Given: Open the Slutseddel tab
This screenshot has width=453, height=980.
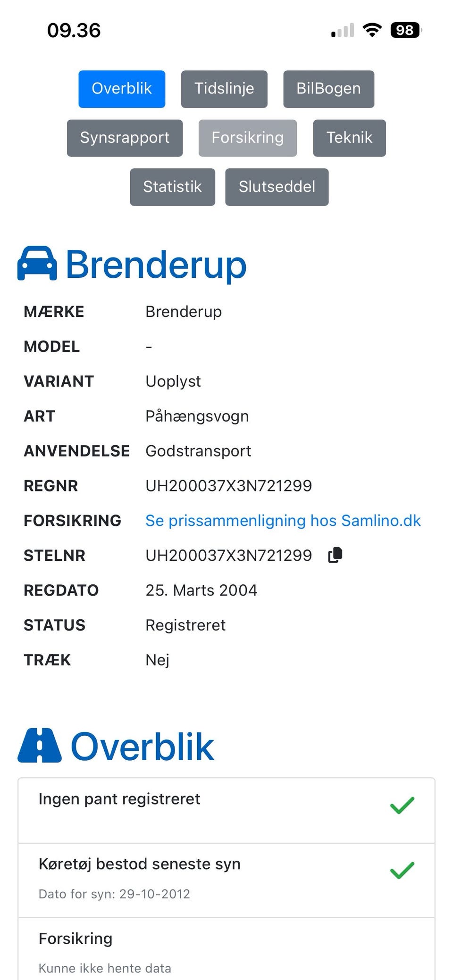Looking at the screenshot, I should coord(277,187).
